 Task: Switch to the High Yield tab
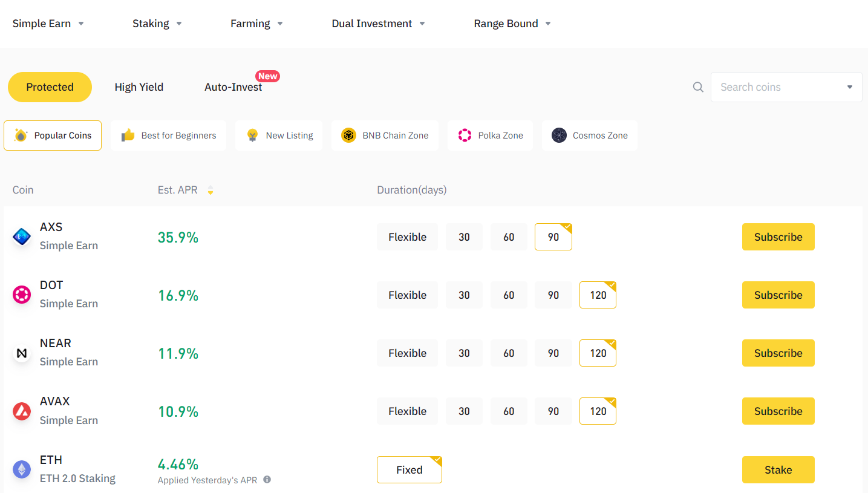tap(139, 87)
